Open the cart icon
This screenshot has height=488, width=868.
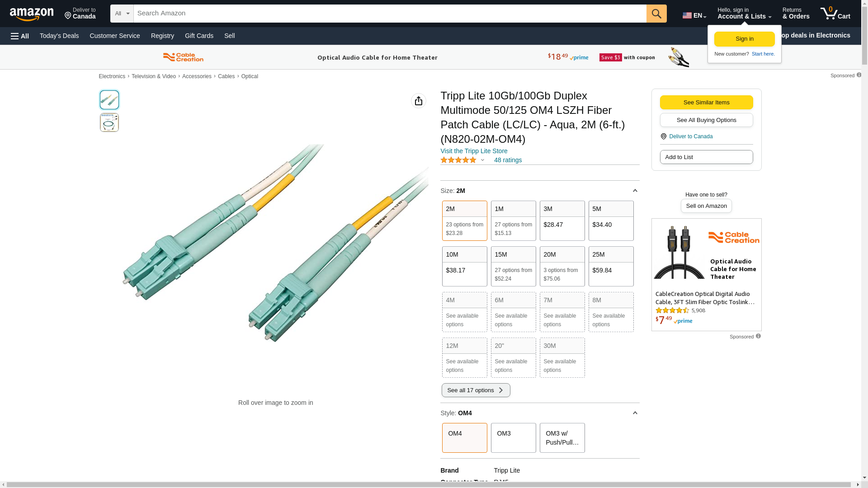click(x=835, y=14)
